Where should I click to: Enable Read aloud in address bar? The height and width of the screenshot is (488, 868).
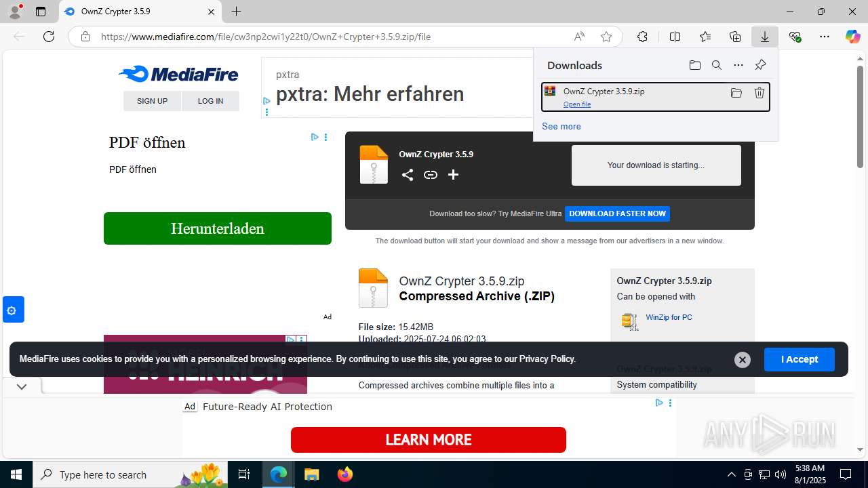coord(579,37)
